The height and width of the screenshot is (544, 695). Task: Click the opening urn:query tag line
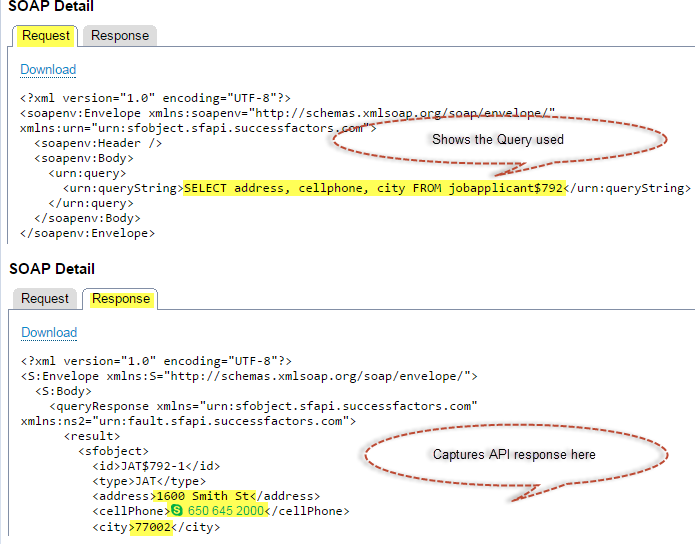[x=87, y=173]
